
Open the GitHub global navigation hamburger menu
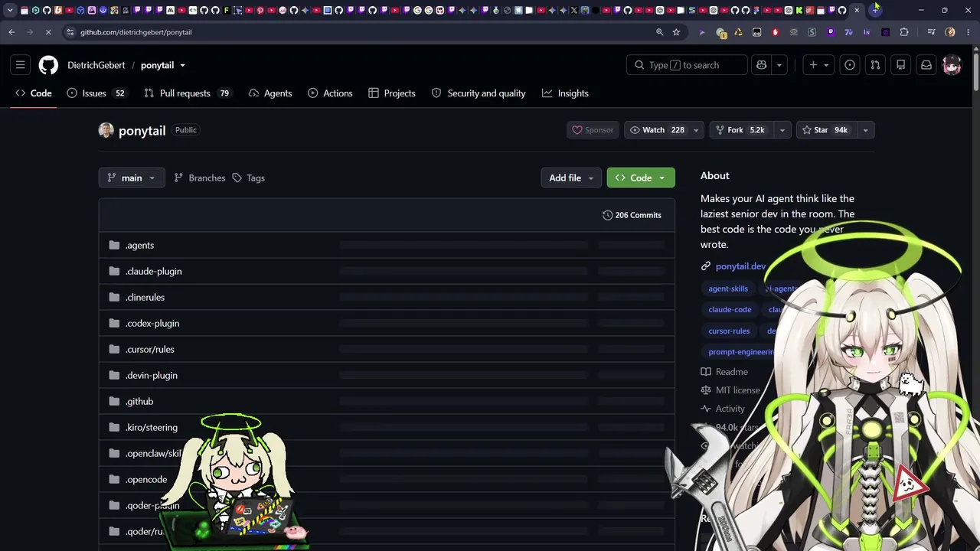[x=21, y=65]
